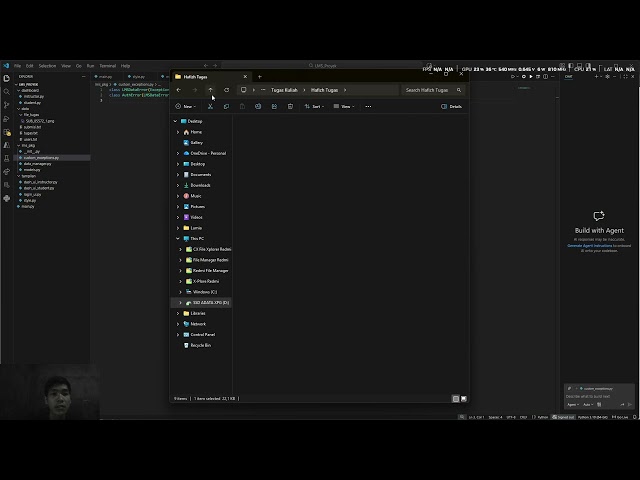The image size is (640, 480).
Task: Select Recycle Bin in navigation pane
Action: pos(200,345)
